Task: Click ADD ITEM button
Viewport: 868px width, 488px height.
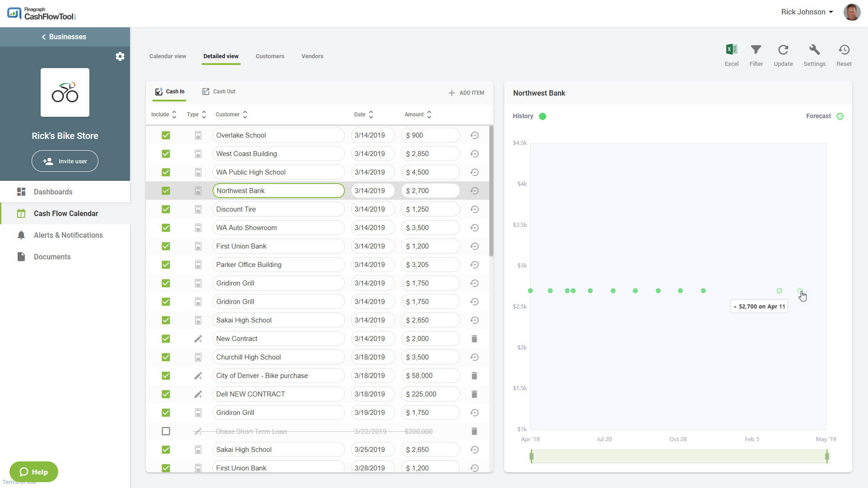Action: tap(466, 93)
